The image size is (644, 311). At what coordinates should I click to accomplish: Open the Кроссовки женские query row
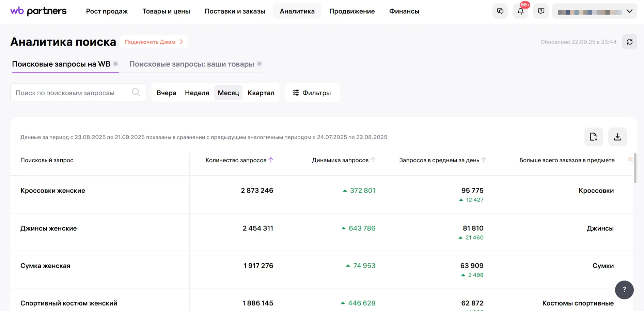[53, 191]
